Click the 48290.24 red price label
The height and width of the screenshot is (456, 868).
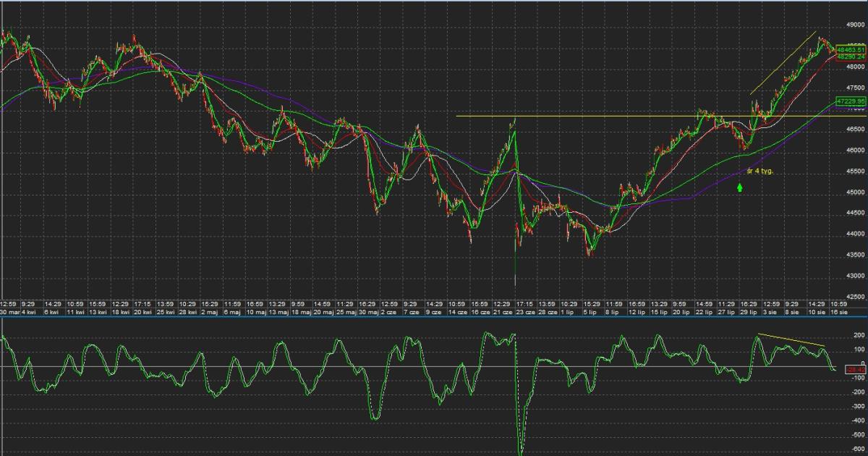[851, 56]
